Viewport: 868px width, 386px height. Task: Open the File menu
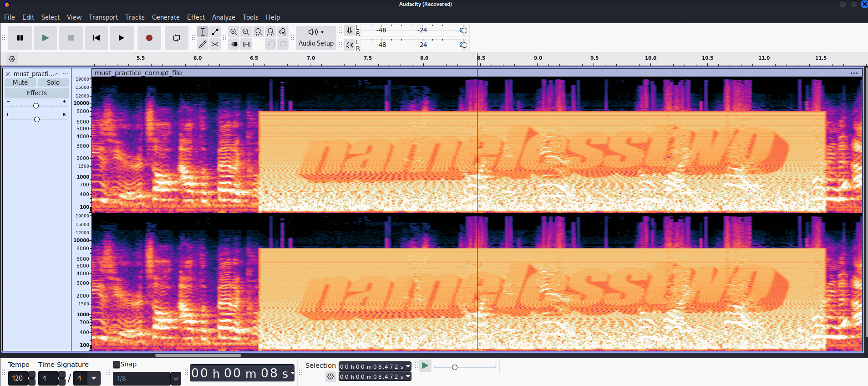click(x=10, y=17)
